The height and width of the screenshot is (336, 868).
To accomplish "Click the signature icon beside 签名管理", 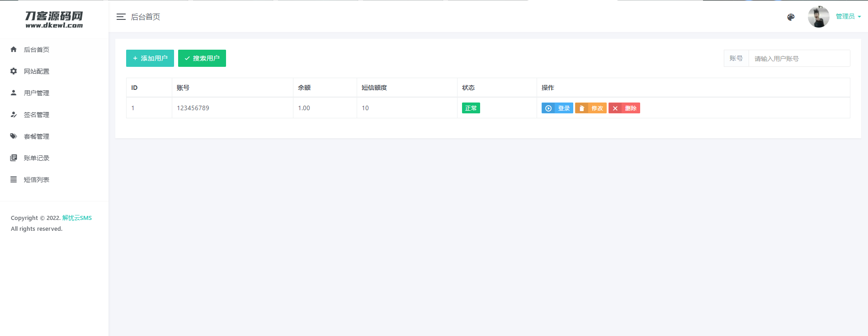I will (14, 114).
